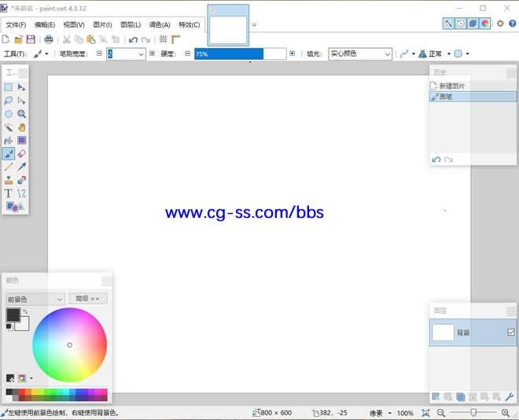519x420 pixels.
Task: Toggle visibility checkbox of 背景 layer
Action: coord(511,333)
